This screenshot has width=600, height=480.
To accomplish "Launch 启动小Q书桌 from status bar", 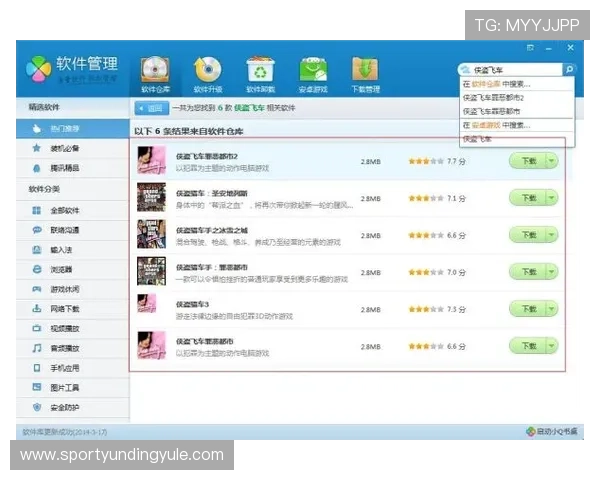I will [552, 431].
